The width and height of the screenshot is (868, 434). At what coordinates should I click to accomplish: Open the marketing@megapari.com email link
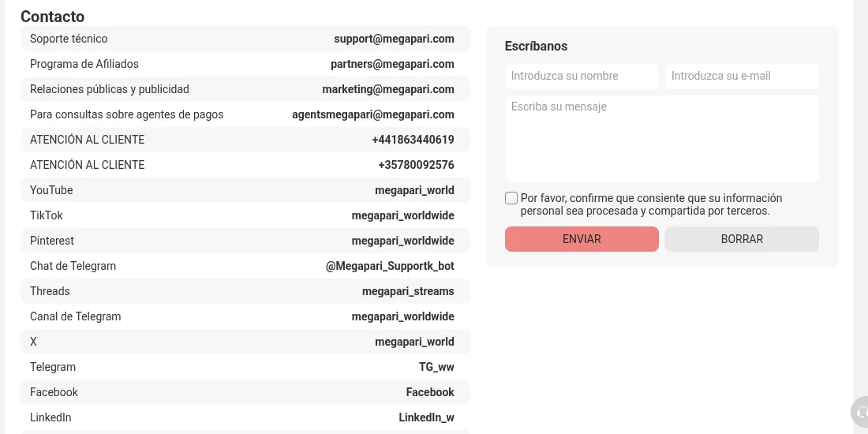388,89
